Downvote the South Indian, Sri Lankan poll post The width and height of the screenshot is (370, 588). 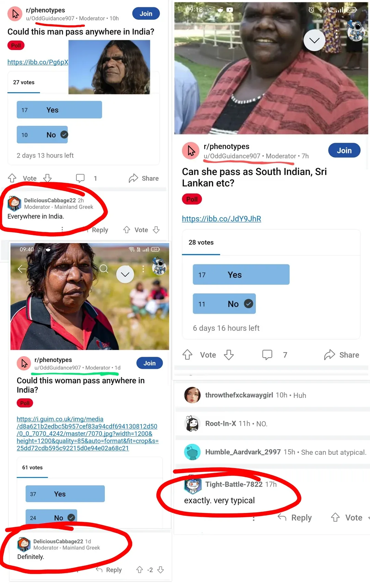click(229, 354)
